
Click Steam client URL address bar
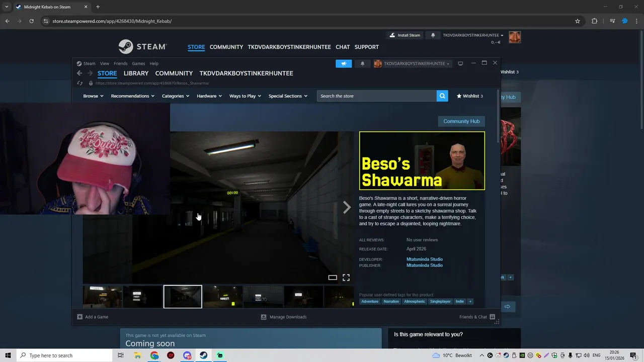pos(152,83)
